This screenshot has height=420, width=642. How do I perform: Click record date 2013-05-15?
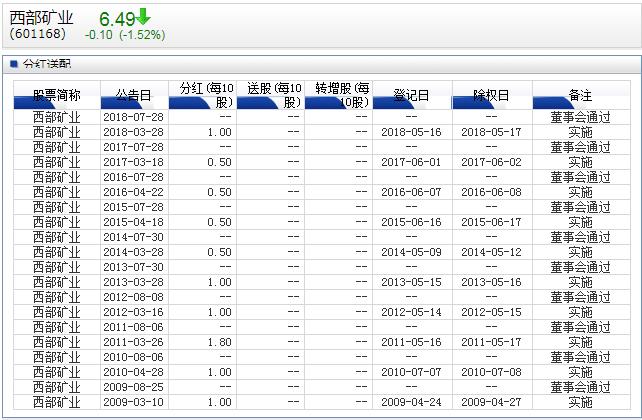click(x=411, y=282)
